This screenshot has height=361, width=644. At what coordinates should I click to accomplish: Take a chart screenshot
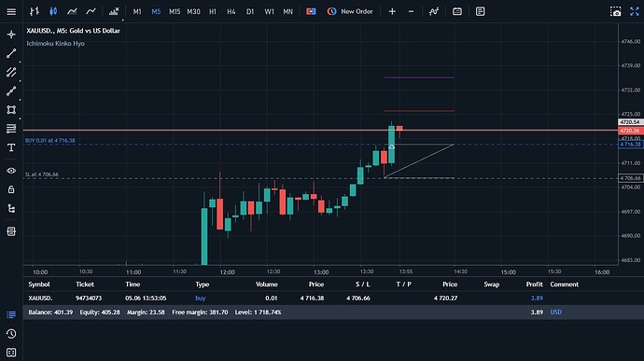[616, 11]
